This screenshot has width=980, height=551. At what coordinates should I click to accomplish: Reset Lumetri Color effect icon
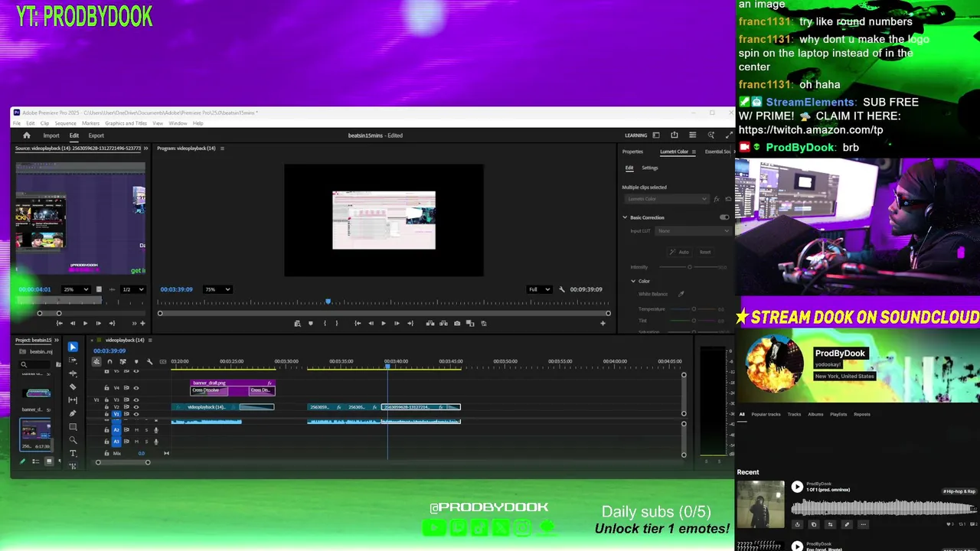(x=728, y=199)
